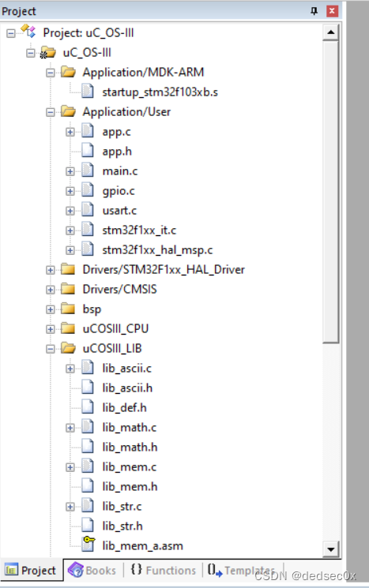Collapse the Project: uC_OS-III root node

coord(11,33)
